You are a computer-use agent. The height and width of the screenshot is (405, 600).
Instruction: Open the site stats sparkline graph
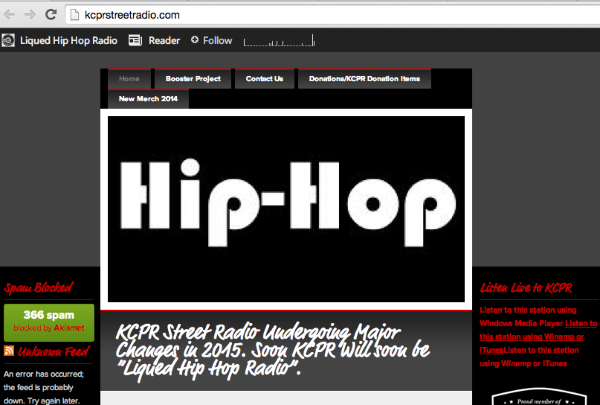(x=279, y=40)
